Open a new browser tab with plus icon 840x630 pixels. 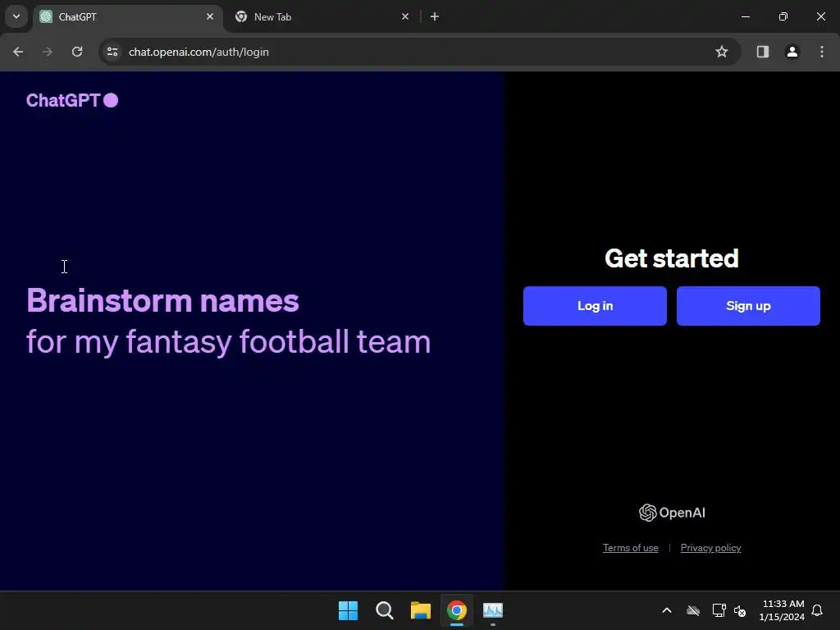click(435, 16)
